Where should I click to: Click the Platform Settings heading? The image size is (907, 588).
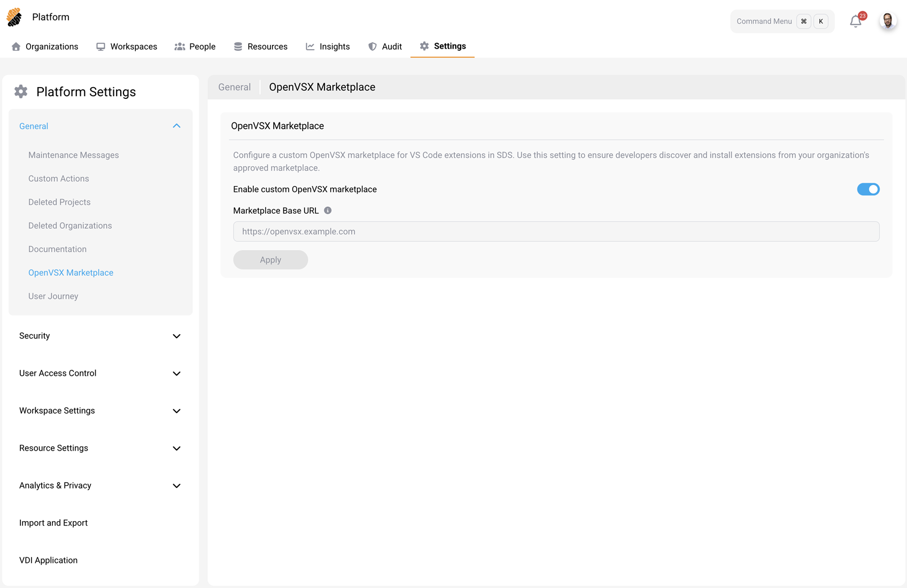86,92
